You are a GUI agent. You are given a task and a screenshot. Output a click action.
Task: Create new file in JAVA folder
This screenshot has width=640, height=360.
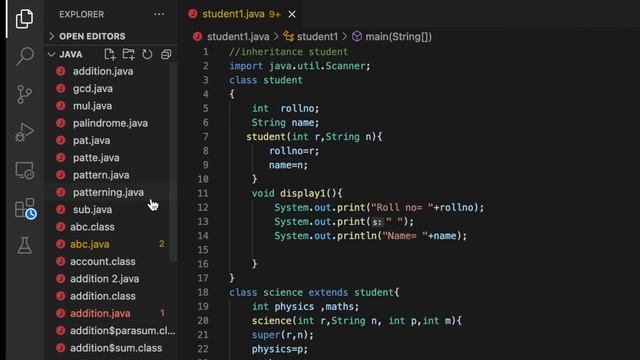[x=109, y=54]
